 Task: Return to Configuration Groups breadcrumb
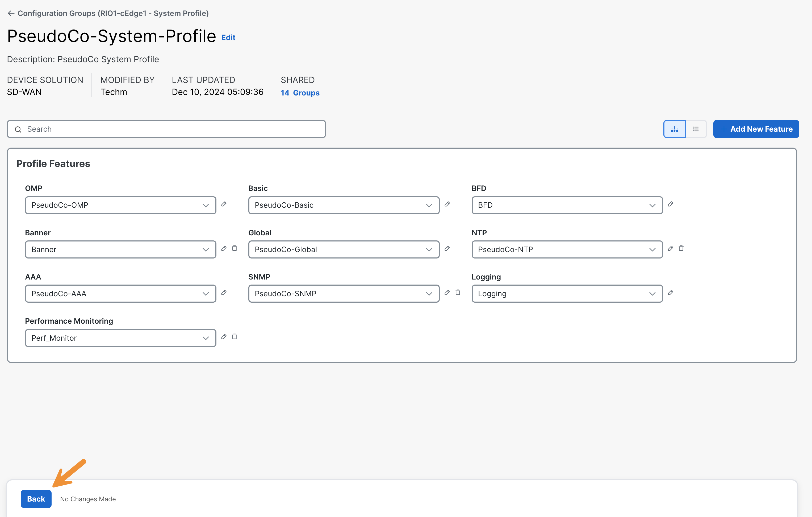113,14
